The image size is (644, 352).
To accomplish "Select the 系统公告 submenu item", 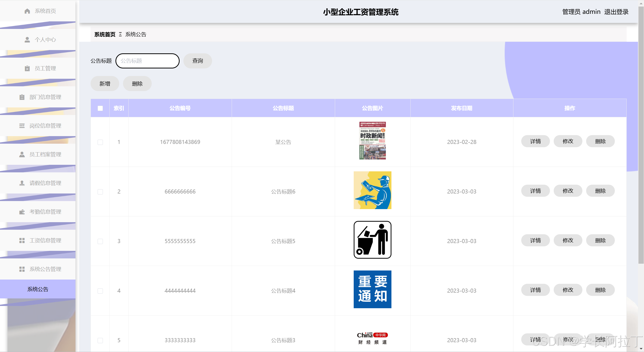I will [38, 289].
